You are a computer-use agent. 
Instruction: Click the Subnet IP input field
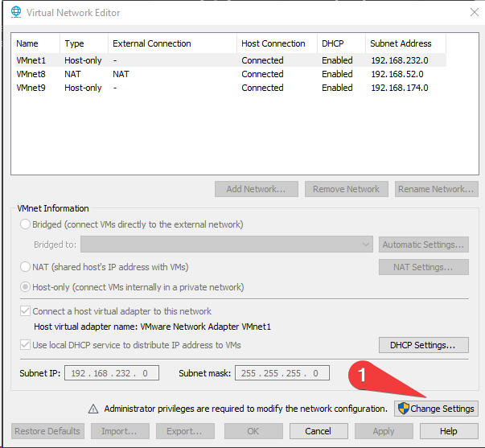pyautogui.click(x=112, y=373)
